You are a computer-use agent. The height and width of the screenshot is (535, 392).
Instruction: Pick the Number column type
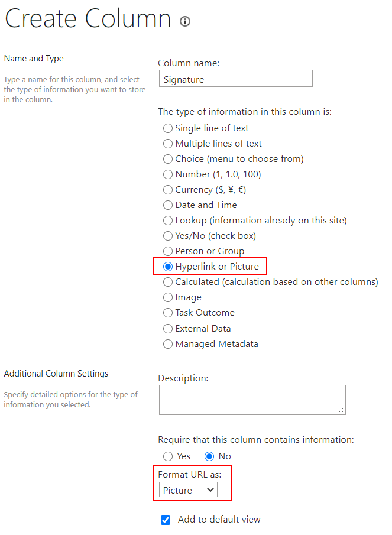click(168, 174)
